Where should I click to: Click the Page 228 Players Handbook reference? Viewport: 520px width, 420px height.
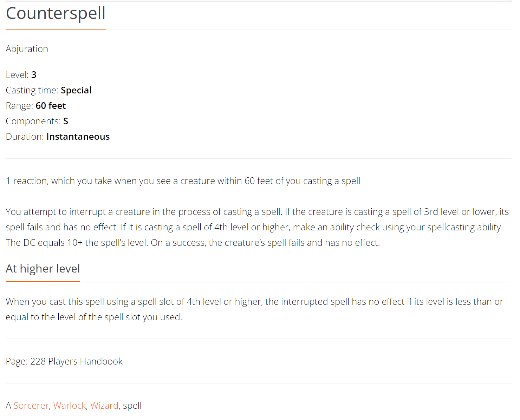tap(64, 361)
